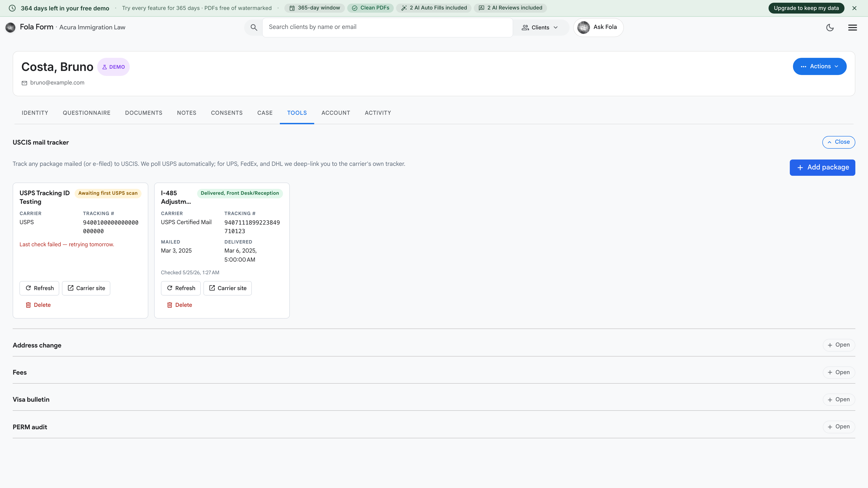Click the I-485 Adjustm... package title

click(x=176, y=197)
